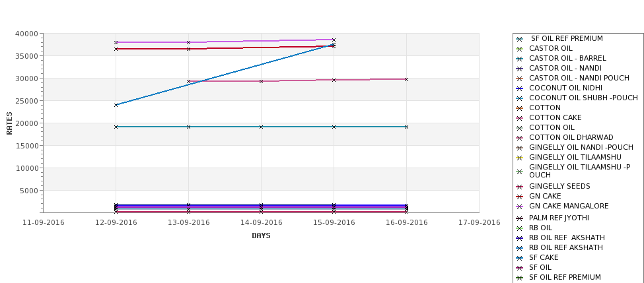644x283 pixels.
Task: Click the SF CAKE legend marker icon
Action: [x=520, y=258]
